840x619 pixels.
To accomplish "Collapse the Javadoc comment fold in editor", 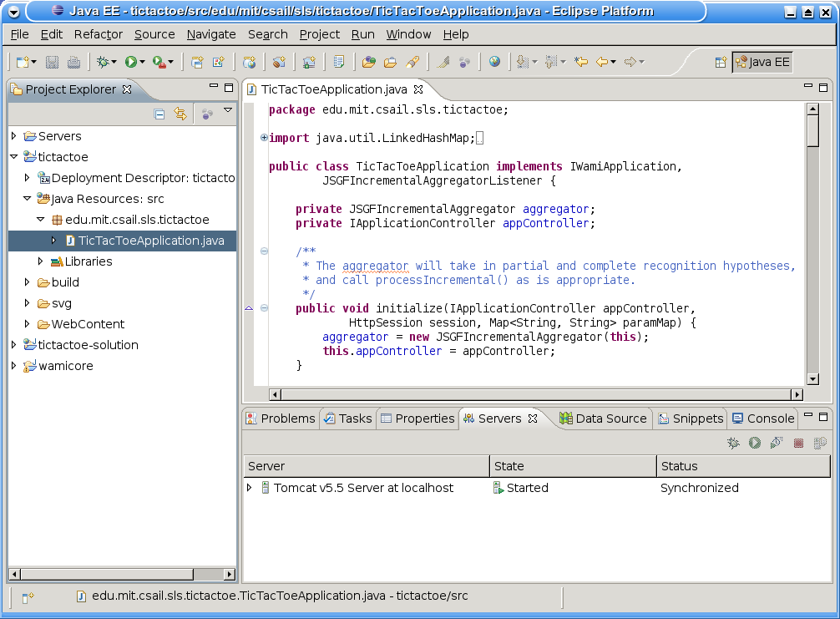I will pyautogui.click(x=265, y=251).
